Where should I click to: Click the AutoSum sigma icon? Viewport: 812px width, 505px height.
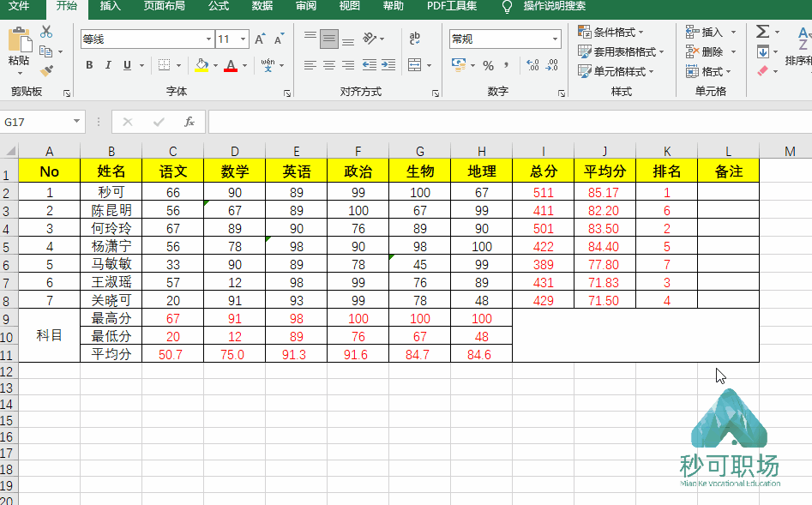[x=762, y=32]
